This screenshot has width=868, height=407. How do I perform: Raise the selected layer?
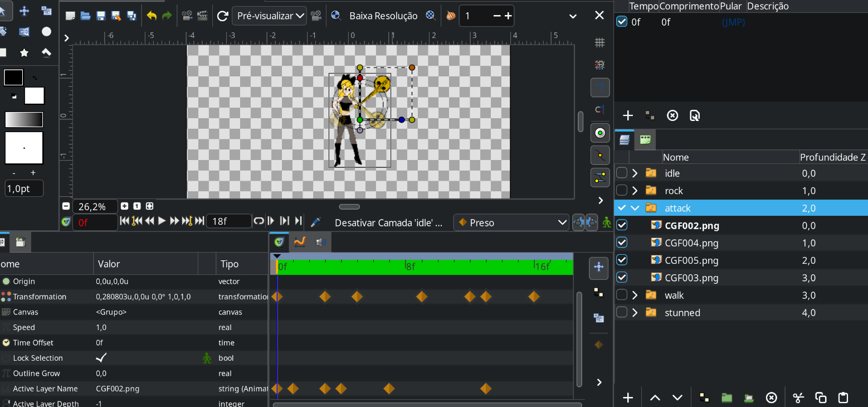click(x=655, y=398)
